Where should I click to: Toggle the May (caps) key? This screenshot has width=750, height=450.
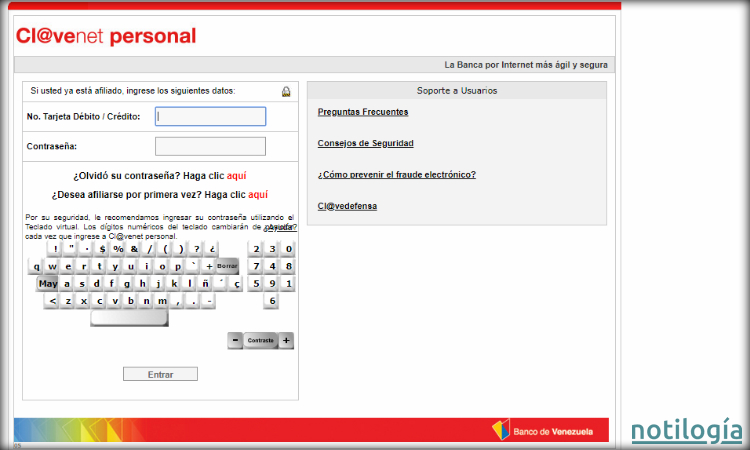click(47, 284)
